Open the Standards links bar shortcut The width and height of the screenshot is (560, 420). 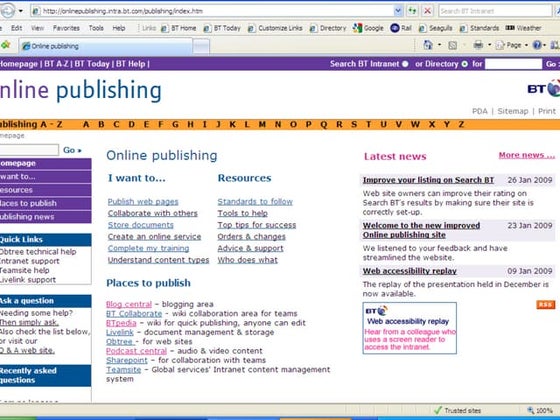tap(479, 28)
